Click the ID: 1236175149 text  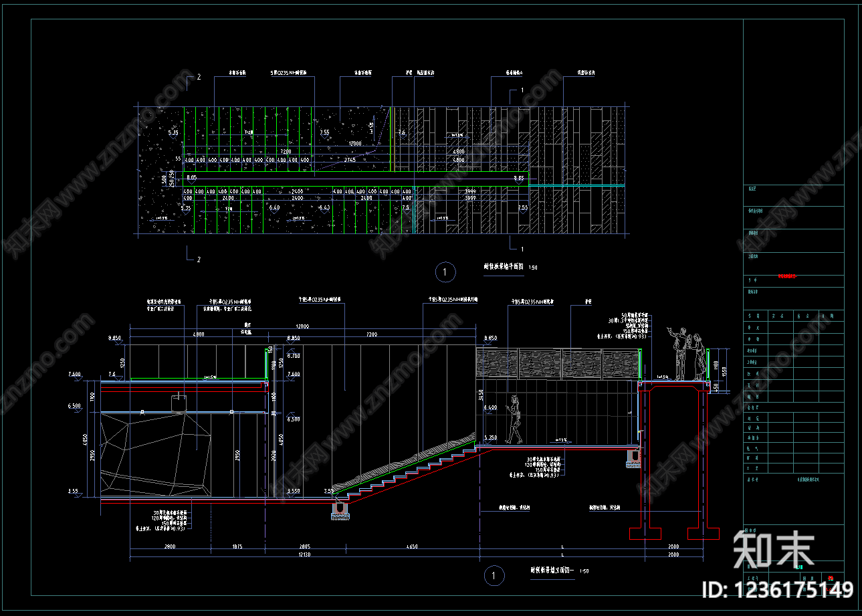pos(777,590)
